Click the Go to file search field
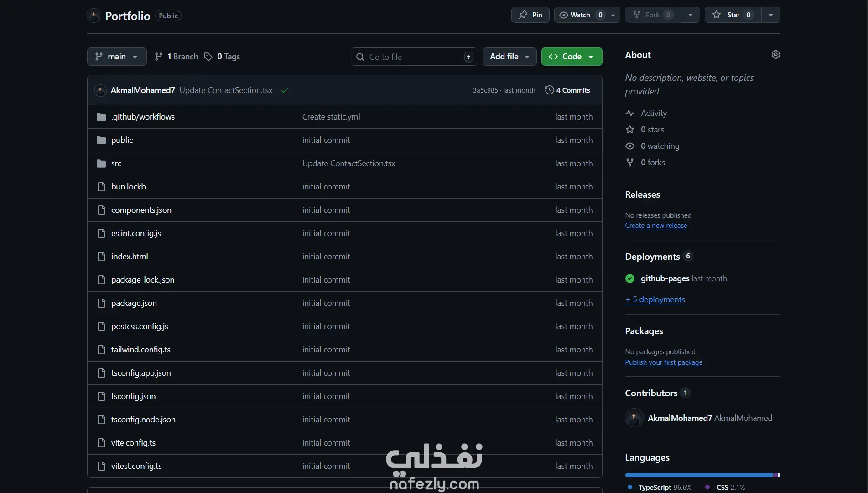The height and width of the screenshot is (493, 868). tap(414, 57)
